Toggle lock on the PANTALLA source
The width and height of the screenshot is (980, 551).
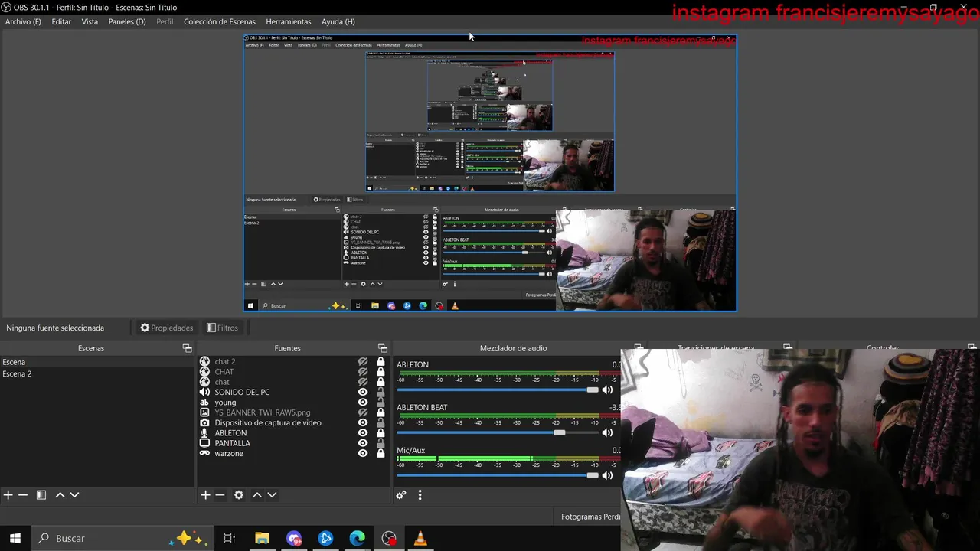pyautogui.click(x=381, y=443)
